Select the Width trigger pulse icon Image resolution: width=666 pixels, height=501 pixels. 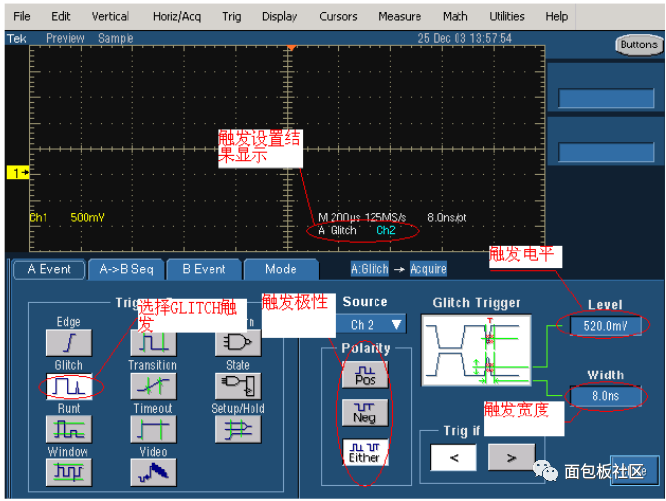click(153, 344)
